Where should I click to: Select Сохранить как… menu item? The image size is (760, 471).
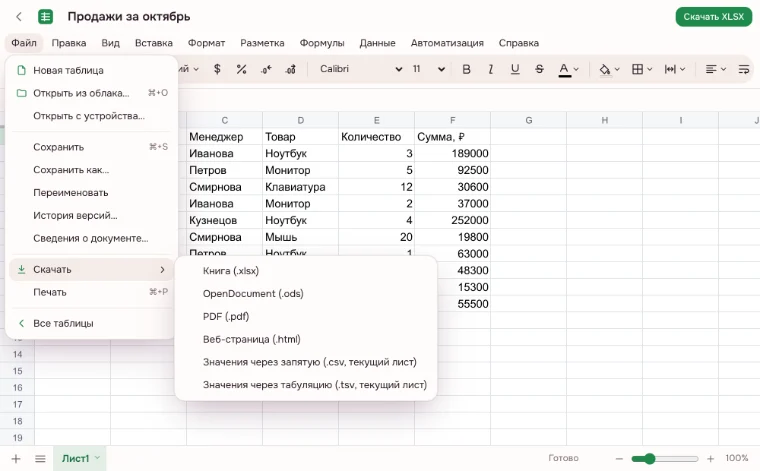(x=91, y=170)
